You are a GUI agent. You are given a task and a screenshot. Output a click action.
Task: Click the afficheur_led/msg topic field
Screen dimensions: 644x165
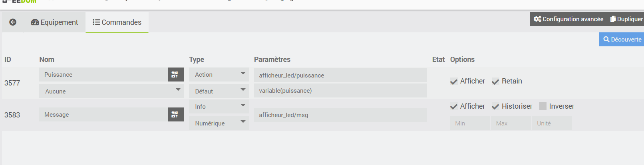click(340, 115)
